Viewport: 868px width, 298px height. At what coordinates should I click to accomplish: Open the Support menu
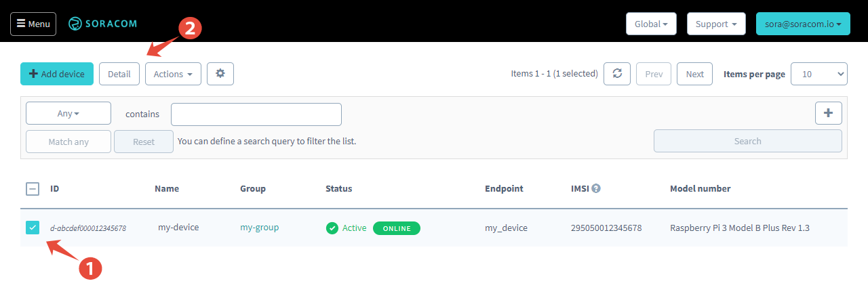coord(716,24)
